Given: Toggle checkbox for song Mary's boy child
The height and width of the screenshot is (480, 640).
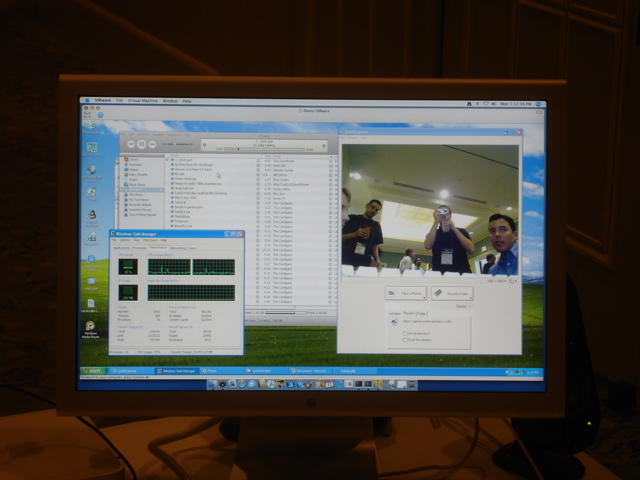Looking at the screenshot, I should [172, 198].
